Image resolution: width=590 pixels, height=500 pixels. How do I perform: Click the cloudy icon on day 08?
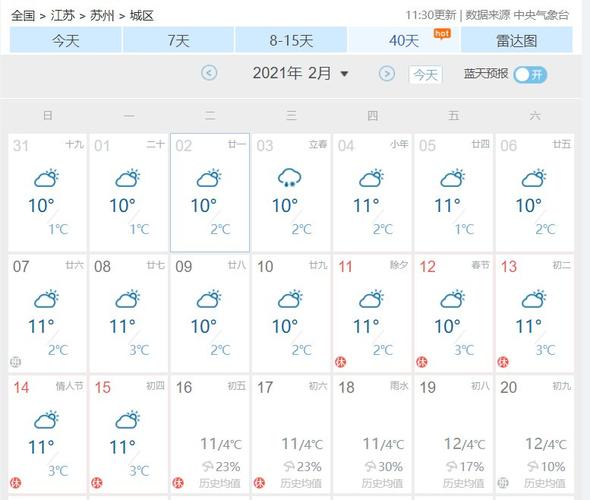(128, 299)
